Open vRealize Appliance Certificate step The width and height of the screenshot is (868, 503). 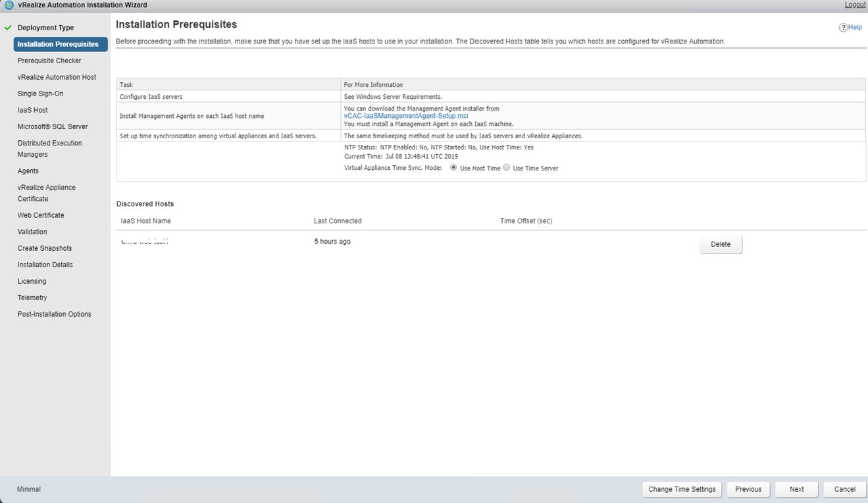click(x=47, y=193)
